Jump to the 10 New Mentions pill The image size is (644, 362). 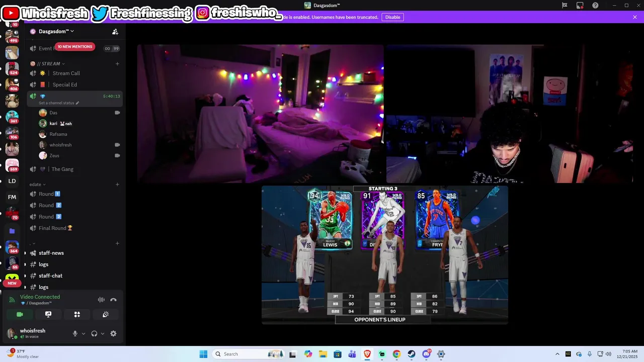(74, 47)
